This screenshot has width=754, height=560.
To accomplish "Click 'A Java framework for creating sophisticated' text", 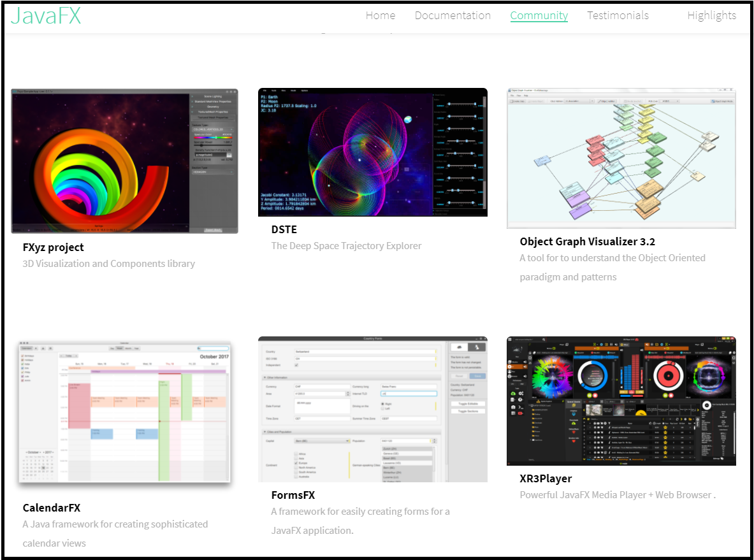I will 115,524.
